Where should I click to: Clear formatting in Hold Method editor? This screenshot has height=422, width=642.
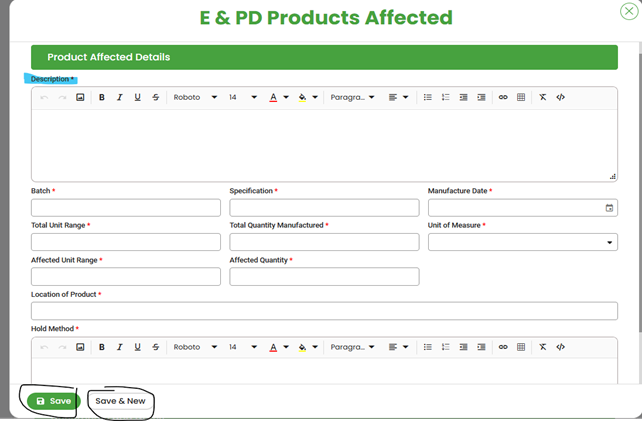[543, 347]
